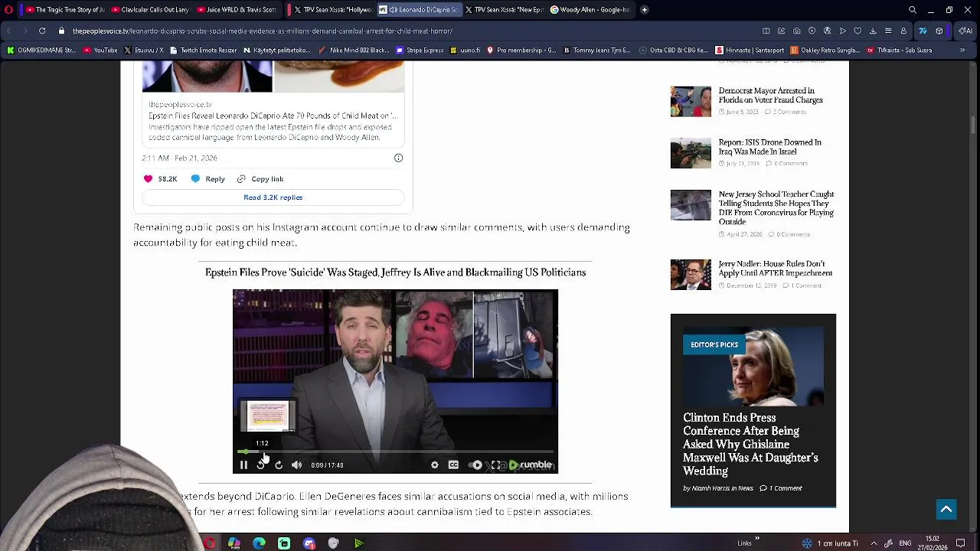The width and height of the screenshot is (980, 551).
Task: Open YouTube bookmark
Action: coord(100,51)
